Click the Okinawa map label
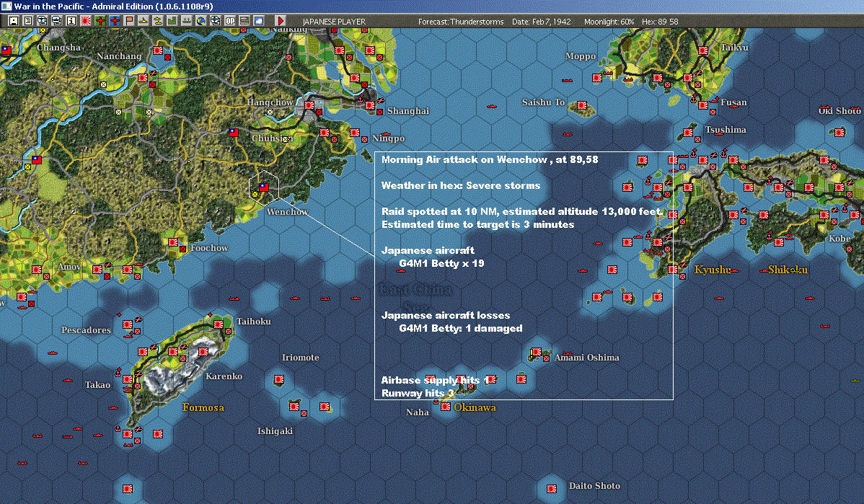Screen dimensions: 864x504 [475, 407]
